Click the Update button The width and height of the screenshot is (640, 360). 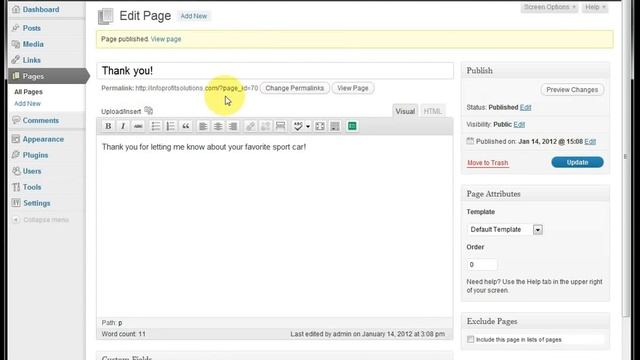[x=577, y=162]
